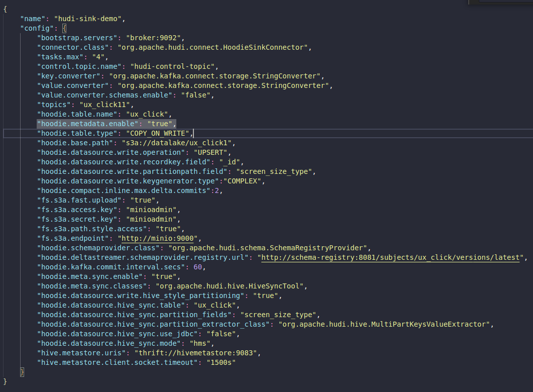Image resolution: width=533 pixels, height=392 pixels.
Task: Click the "tasks.max" key
Action: 60,57
